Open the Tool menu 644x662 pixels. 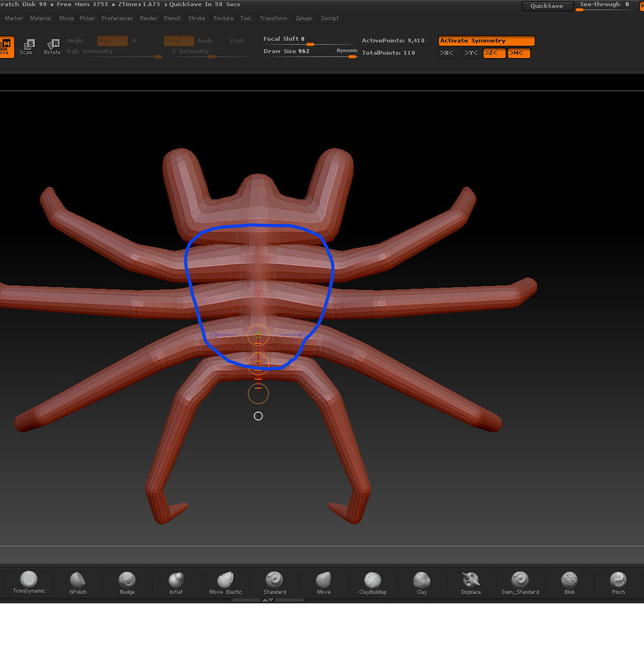click(246, 18)
